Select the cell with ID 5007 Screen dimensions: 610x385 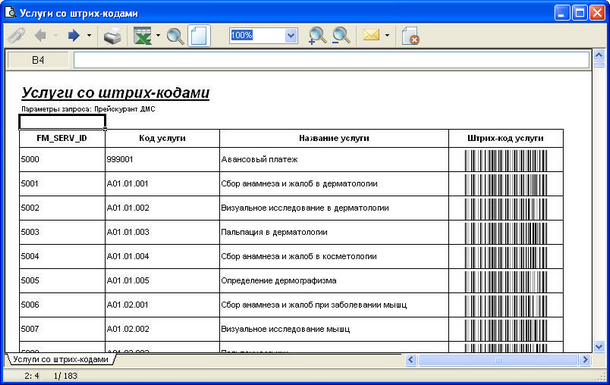click(62, 329)
